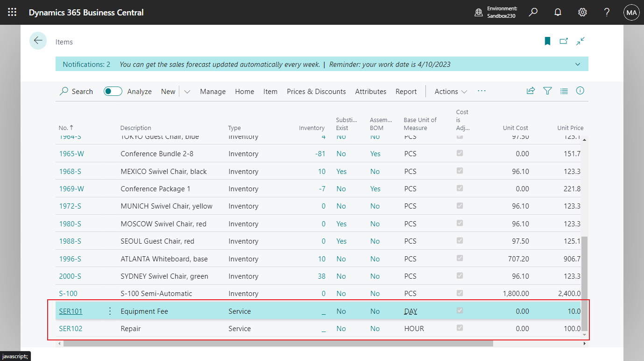Open page in new window icon

pos(564,41)
